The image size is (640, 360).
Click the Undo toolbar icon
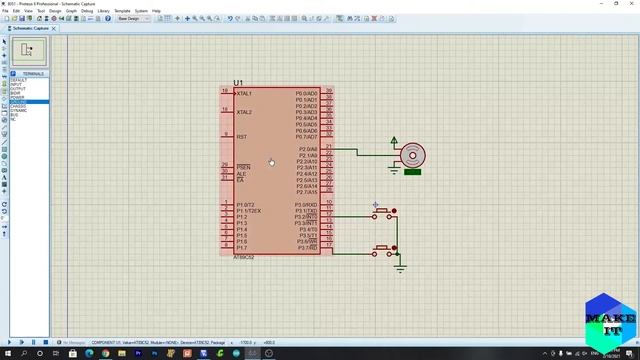coord(230,19)
